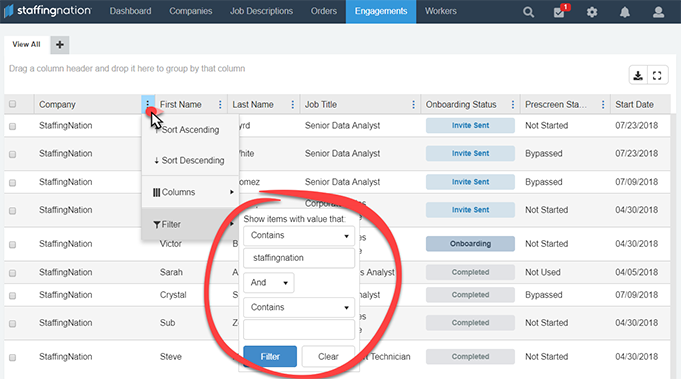
Task: Check the row dated 07/23/2018 Not Started
Action: click(13, 126)
